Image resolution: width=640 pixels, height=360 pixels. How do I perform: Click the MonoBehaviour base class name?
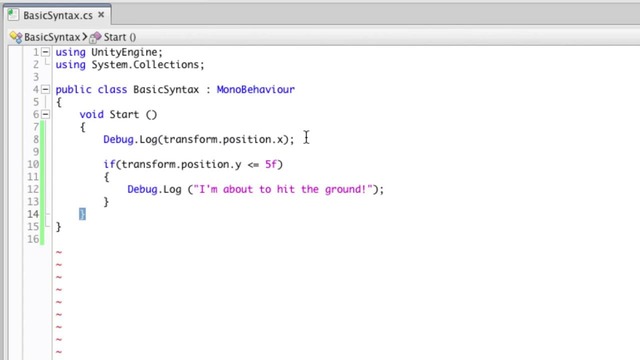pyautogui.click(x=256, y=89)
